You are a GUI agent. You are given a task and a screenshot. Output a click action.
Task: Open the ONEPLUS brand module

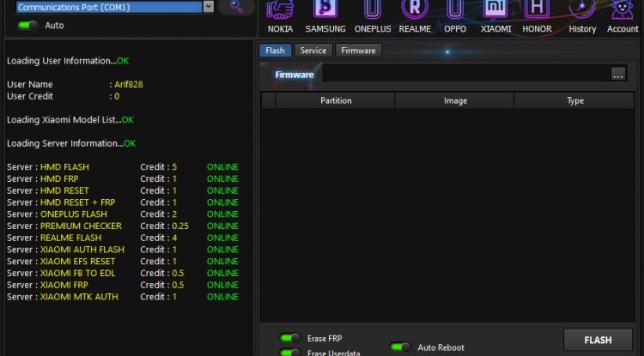coord(373,17)
